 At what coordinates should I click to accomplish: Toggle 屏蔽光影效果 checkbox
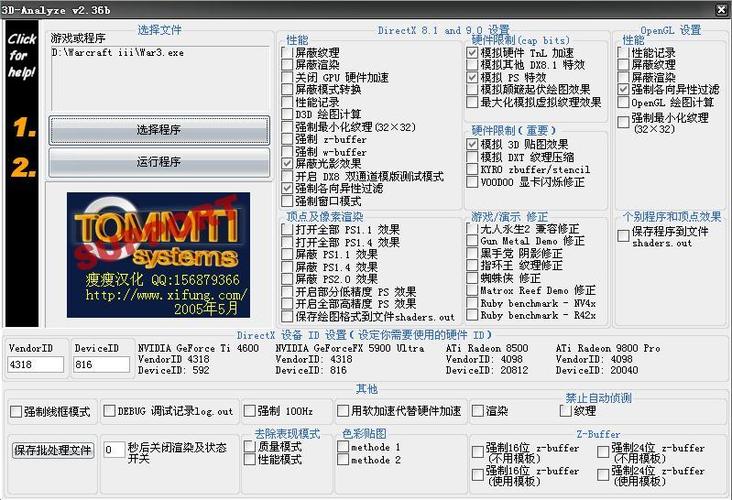[x=288, y=163]
